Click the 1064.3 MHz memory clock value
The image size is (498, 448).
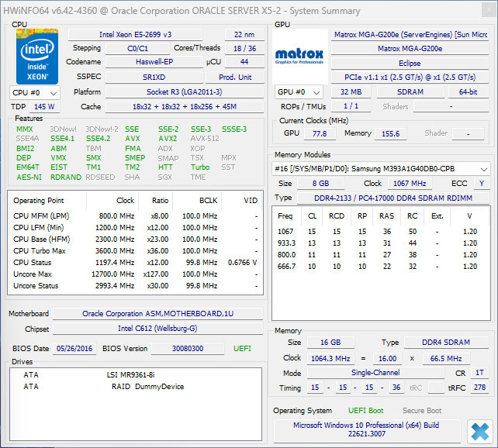point(330,359)
